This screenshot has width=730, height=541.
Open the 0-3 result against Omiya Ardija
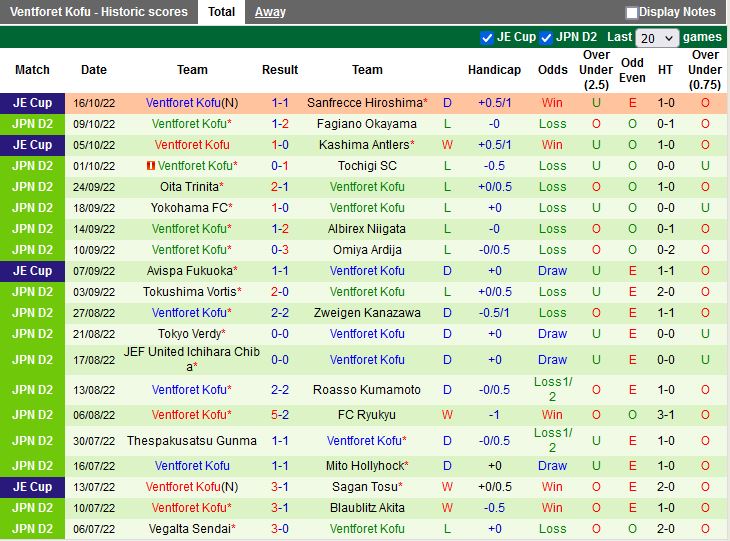coord(280,250)
